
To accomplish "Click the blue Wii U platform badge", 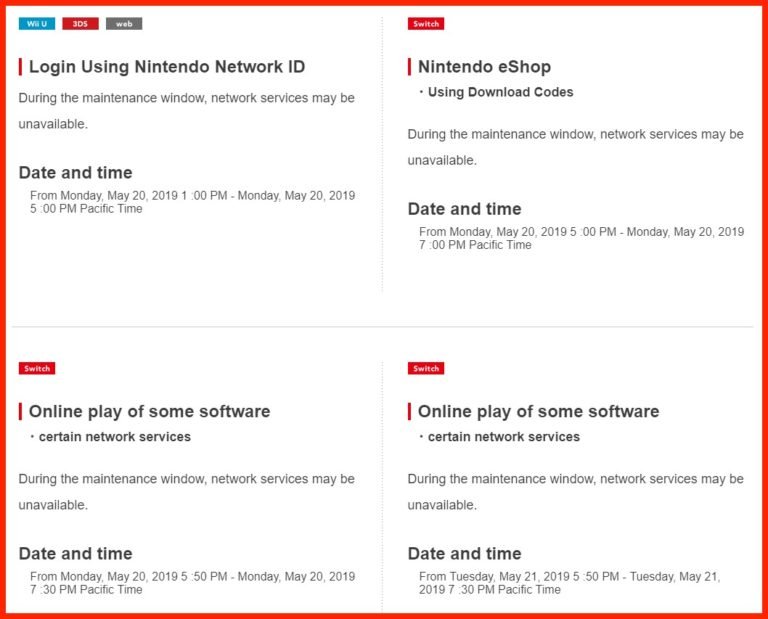I will pos(36,23).
